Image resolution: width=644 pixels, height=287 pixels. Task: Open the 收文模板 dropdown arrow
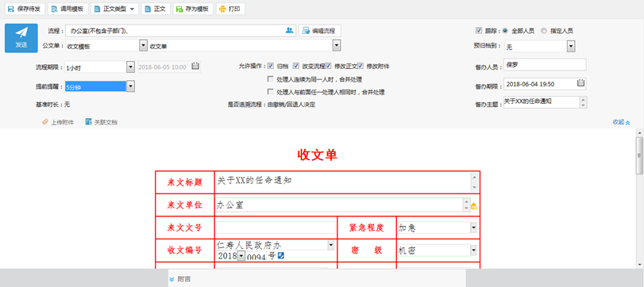(x=144, y=45)
